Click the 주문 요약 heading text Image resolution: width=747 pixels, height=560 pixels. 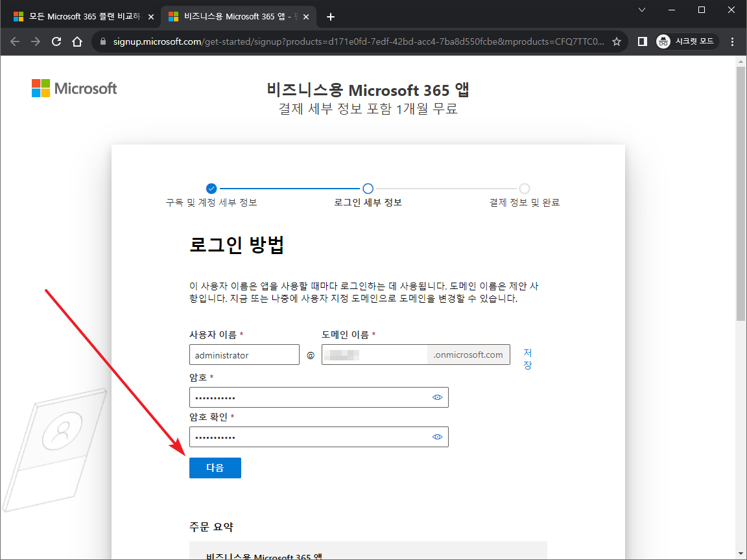pos(211,527)
